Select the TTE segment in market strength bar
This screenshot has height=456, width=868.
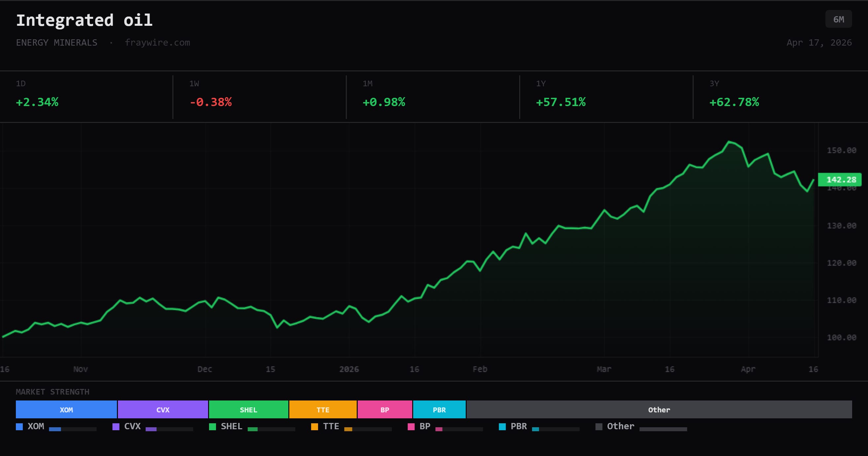pyautogui.click(x=323, y=409)
